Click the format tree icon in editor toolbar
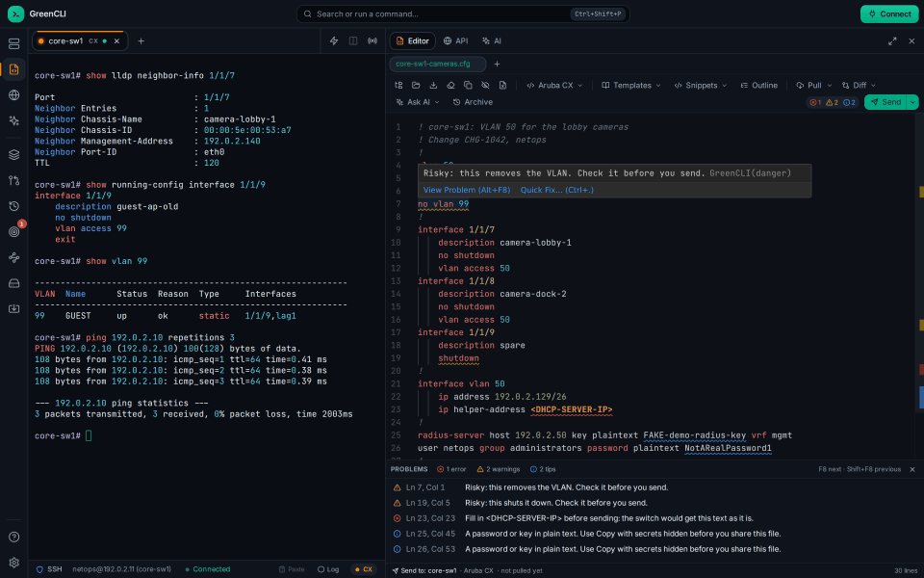The width and height of the screenshot is (924, 578). [x=398, y=85]
